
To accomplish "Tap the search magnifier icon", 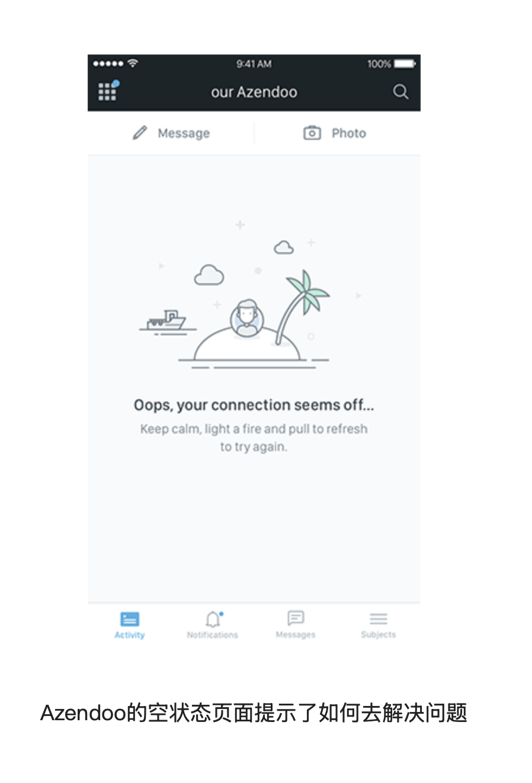I will [x=400, y=92].
